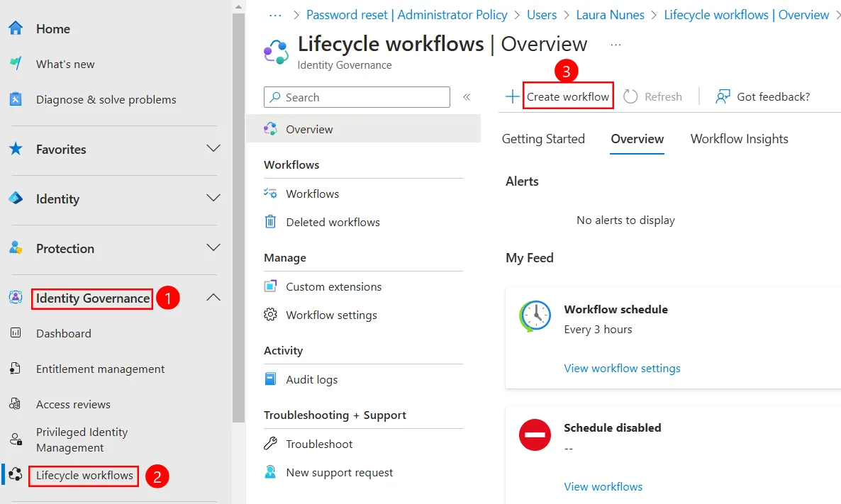Click the scrollbar up arrow
This screenshot has height=504, width=841.
[239, 6]
